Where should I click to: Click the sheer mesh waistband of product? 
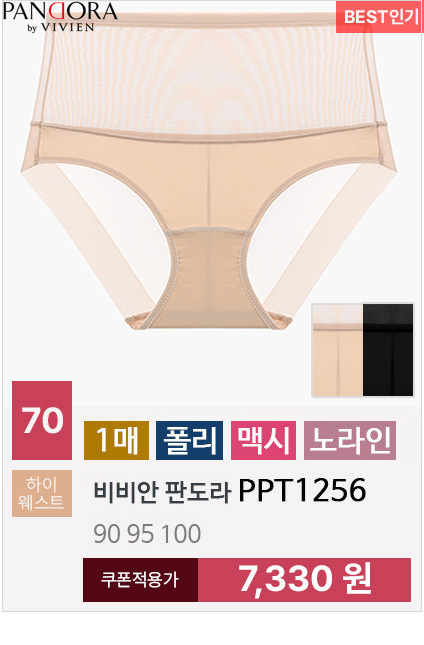click(208, 72)
